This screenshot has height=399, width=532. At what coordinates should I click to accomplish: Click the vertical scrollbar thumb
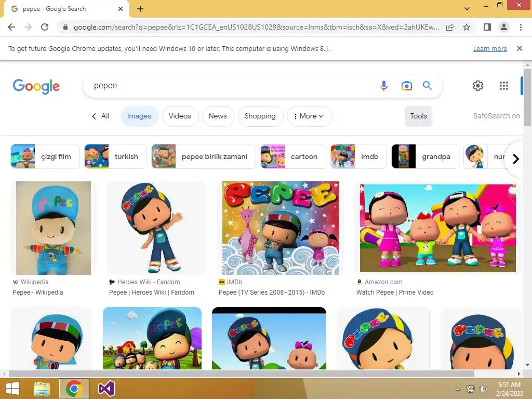(x=527, y=97)
